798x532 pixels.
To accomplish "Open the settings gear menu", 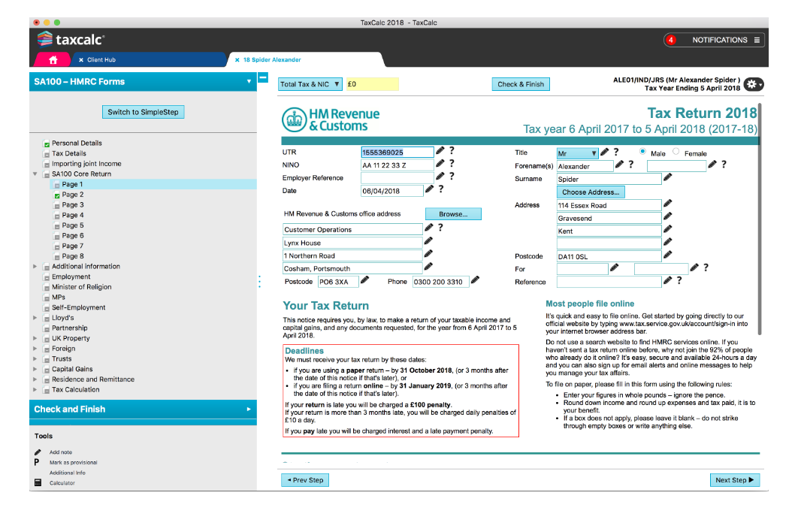I will 754,84.
